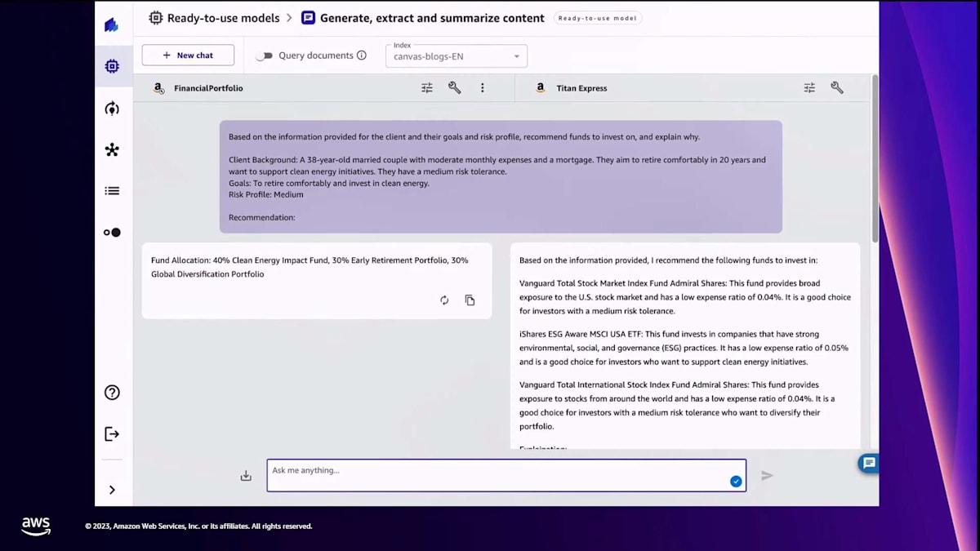Select the FinancialPortfolio model name

pos(208,88)
